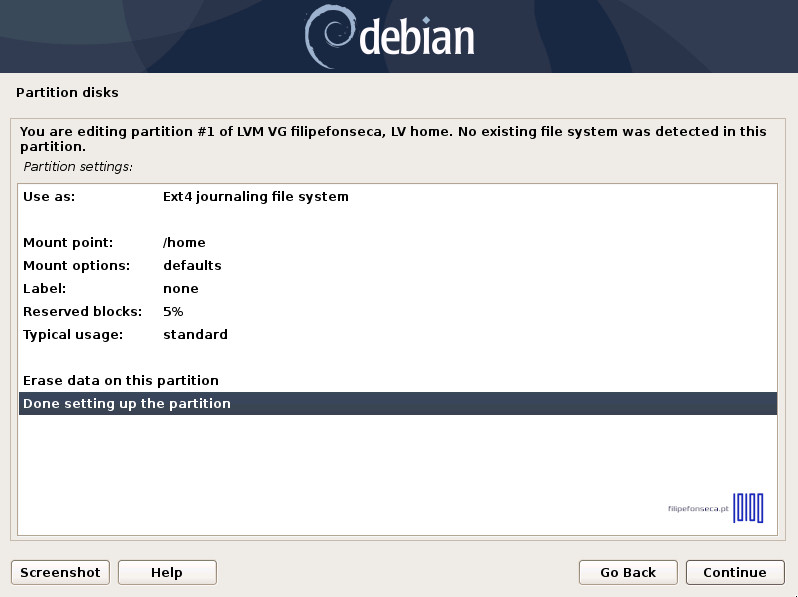The image size is (798, 597).
Task: Click the partition #1 description text
Action: [393, 139]
